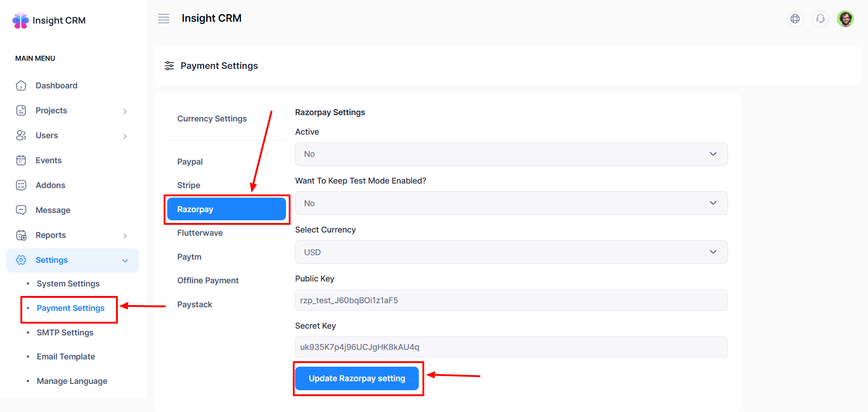Click the hamburger menu icon

click(x=164, y=19)
